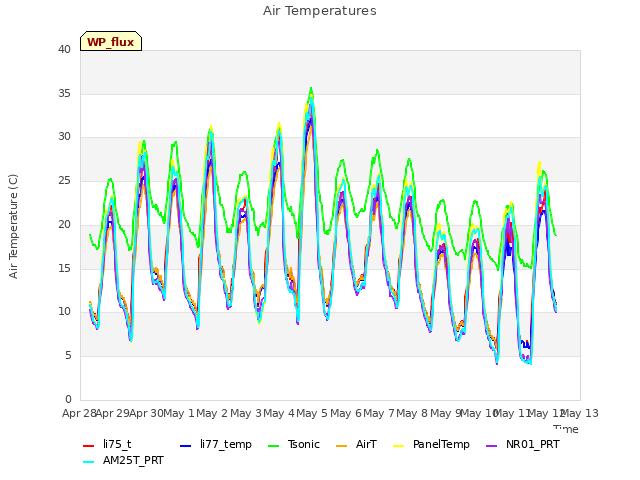Click the May 13 x-axis date label
This screenshot has width=640, height=480.
point(580,413)
